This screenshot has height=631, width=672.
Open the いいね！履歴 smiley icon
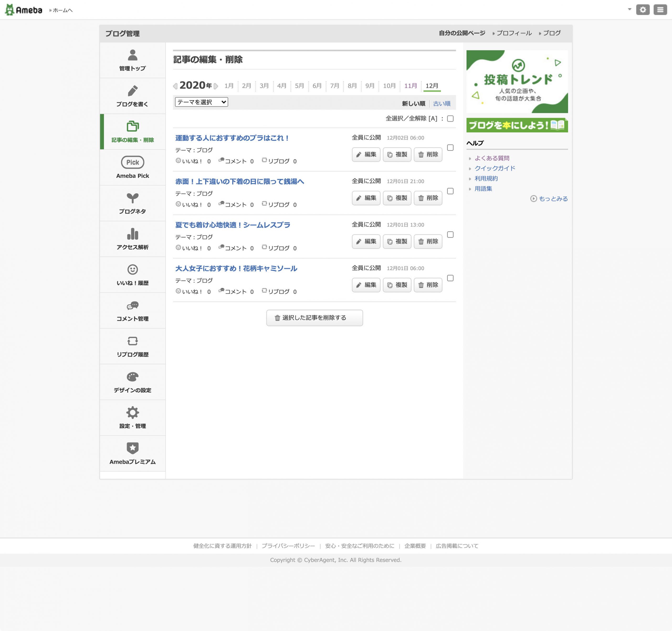tap(133, 269)
